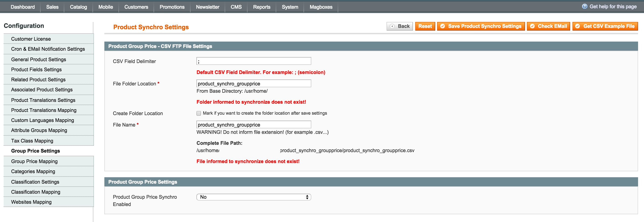Open the Reports menu
Image resolution: width=644 pixels, height=222 pixels.
(x=262, y=7)
